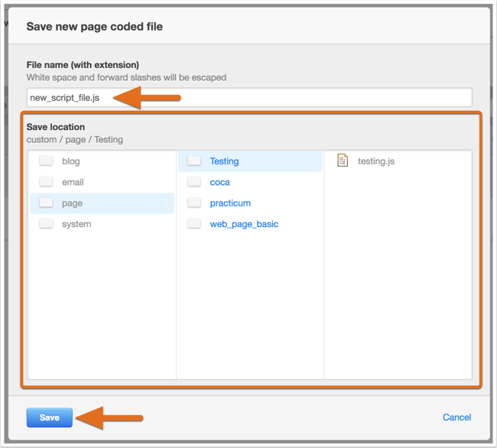Choose the email folder name

(73, 182)
